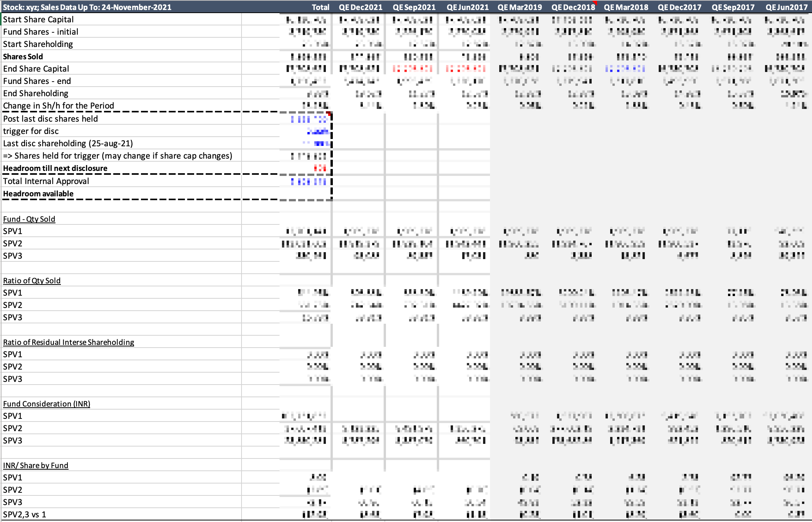Click the 'QE Jun2021' column header
This screenshot has height=522, width=812.
[x=467, y=7]
